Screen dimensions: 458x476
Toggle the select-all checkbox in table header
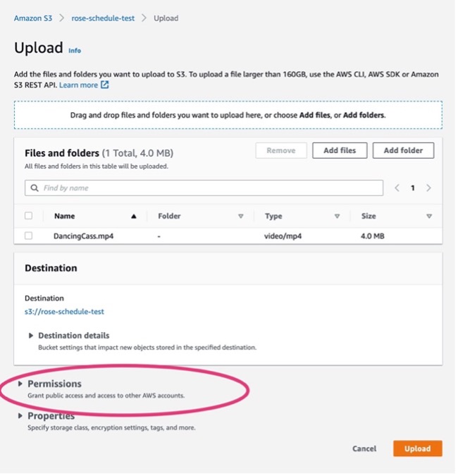click(29, 216)
